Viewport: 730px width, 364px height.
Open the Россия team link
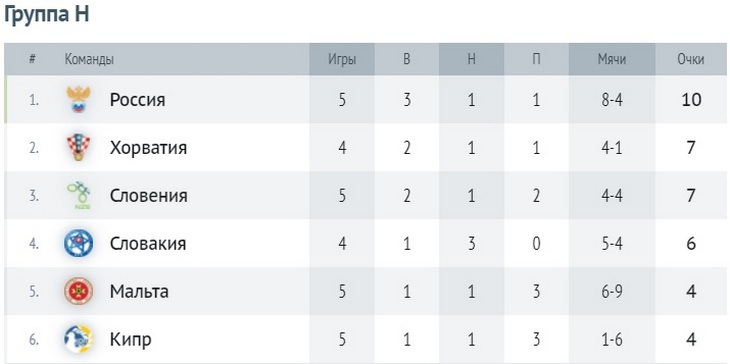pyautogui.click(x=137, y=100)
